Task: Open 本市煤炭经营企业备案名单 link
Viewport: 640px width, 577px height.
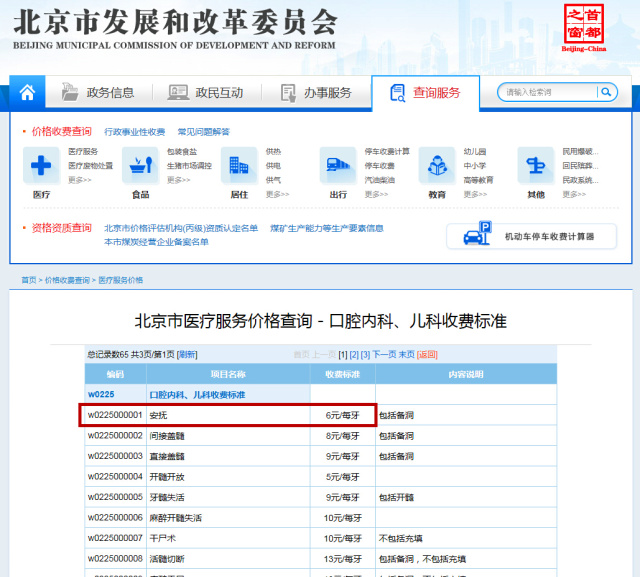Action: click(156, 242)
